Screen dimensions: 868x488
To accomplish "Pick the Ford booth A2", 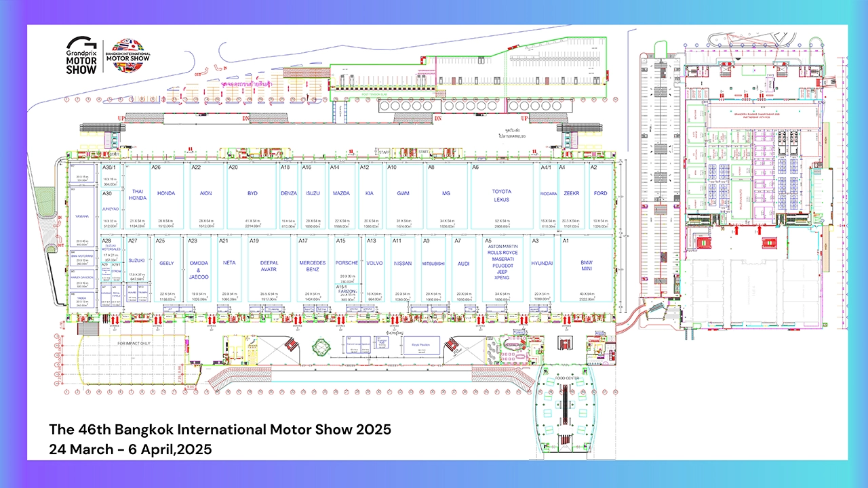I will [600, 194].
